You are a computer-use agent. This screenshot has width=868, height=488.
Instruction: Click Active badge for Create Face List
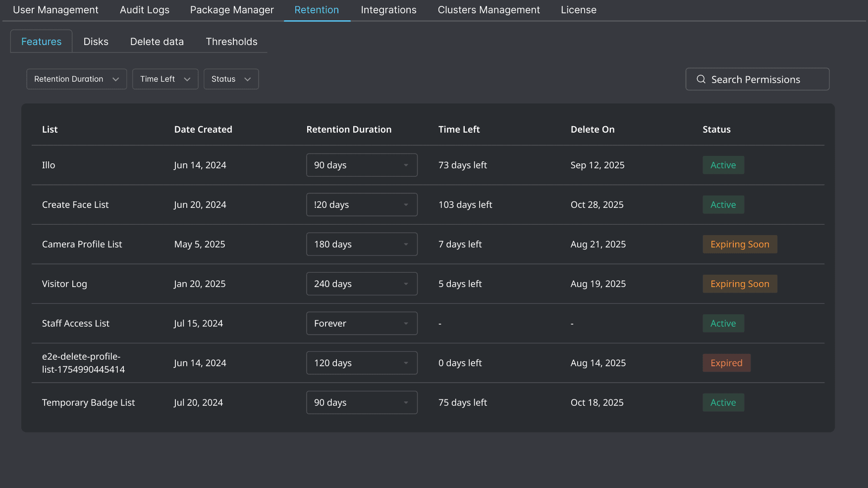pos(723,204)
